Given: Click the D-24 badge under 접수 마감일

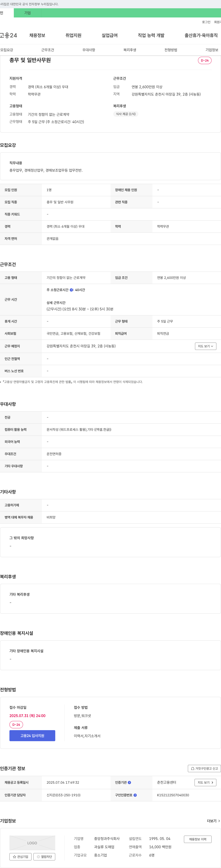Looking at the screenshot, I should [16, 724].
